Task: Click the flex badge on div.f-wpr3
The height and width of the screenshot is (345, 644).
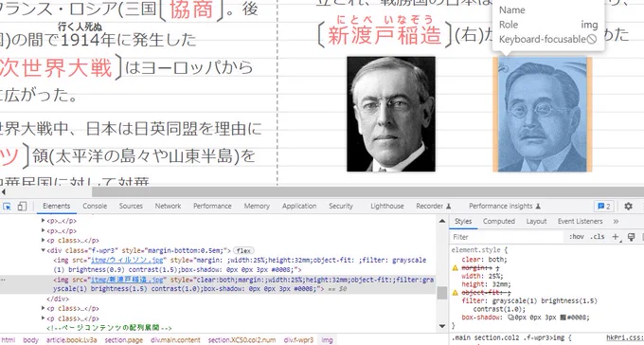Action: pyautogui.click(x=243, y=250)
